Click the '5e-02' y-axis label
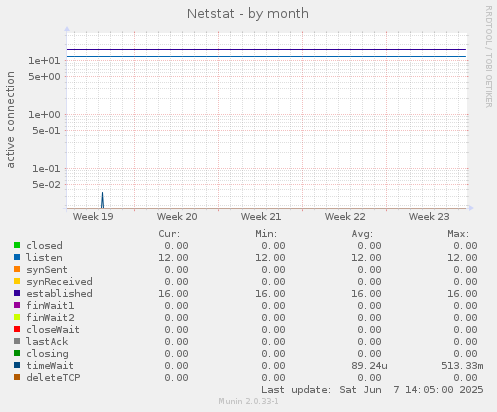The image size is (497, 412). coord(46,185)
